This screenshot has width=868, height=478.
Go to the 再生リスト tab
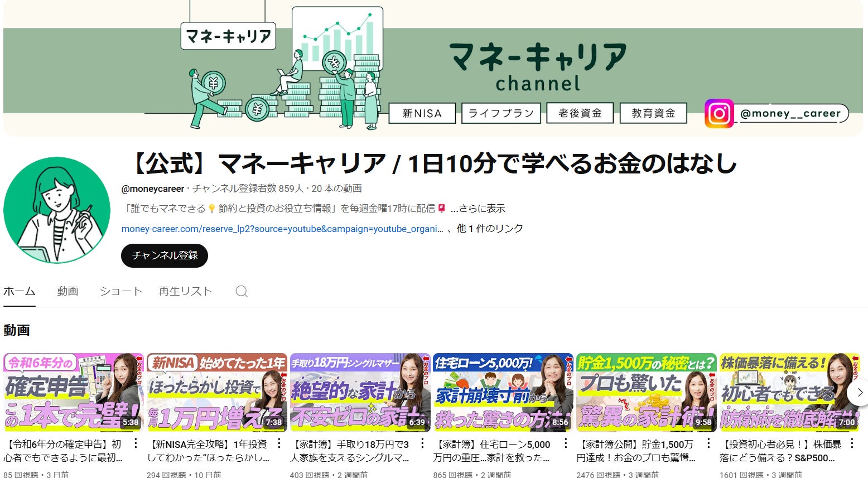coord(186,291)
